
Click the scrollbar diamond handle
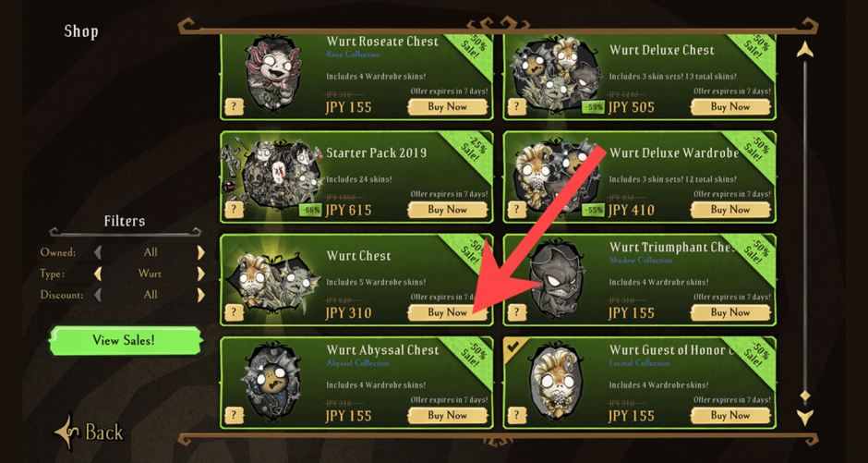[805, 396]
